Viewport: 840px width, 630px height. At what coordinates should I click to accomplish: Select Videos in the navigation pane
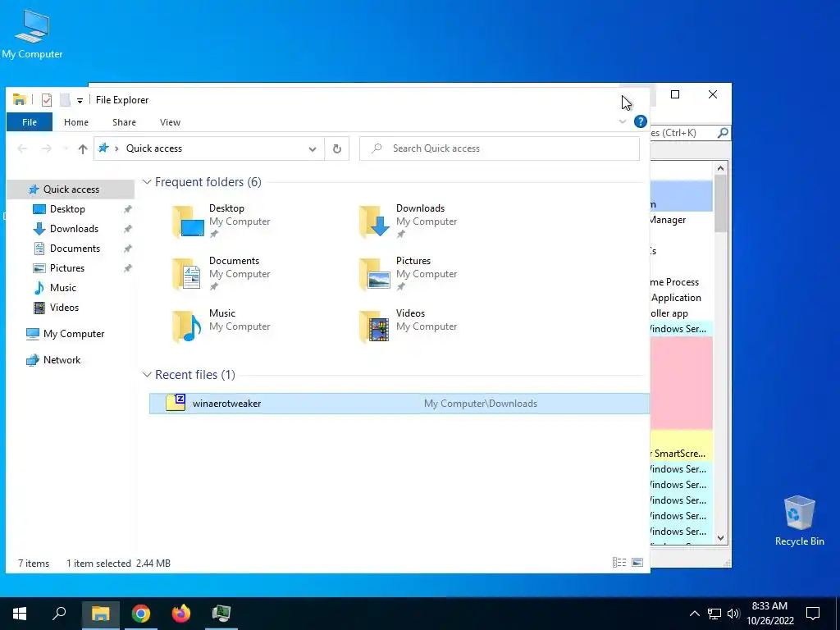(x=64, y=308)
